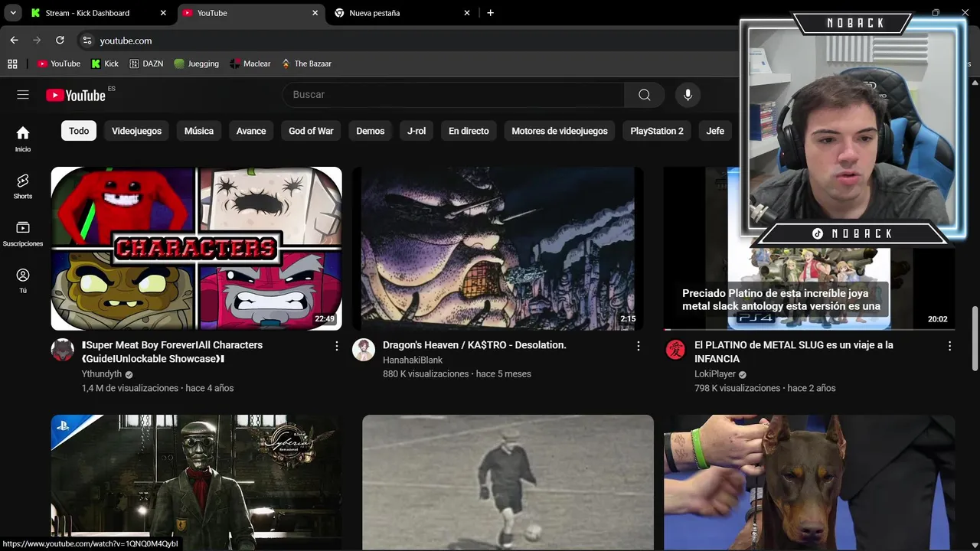Go to Inicio in the sidebar
The image size is (980, 551).
pos(23,139)
